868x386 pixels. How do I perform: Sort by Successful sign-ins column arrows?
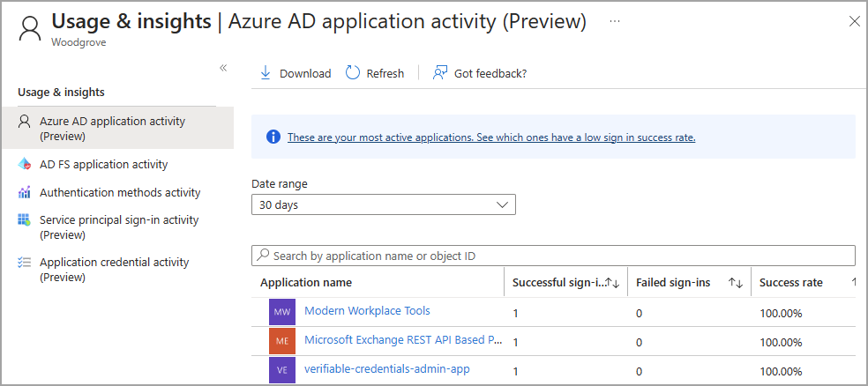(x=613, y=283)
